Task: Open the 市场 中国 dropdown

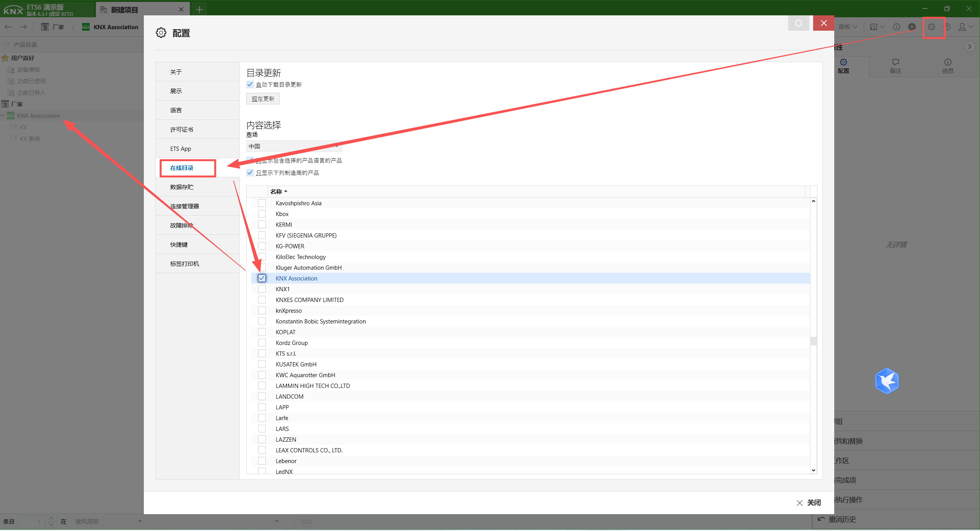Action: pos(293,146)
